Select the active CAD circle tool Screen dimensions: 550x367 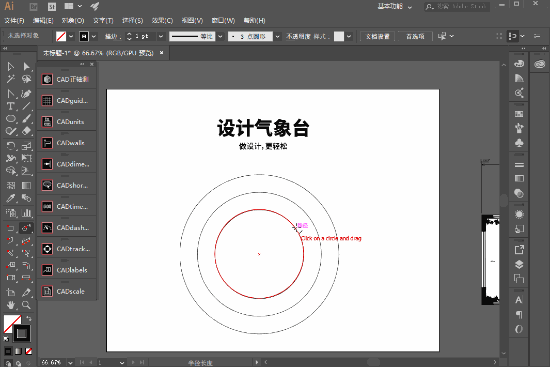tap(26, 228)
